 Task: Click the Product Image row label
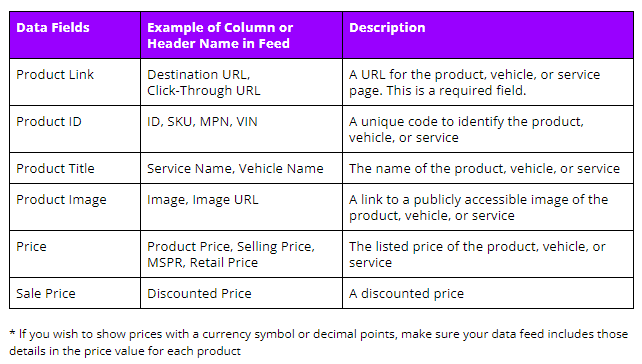point(61,200)
